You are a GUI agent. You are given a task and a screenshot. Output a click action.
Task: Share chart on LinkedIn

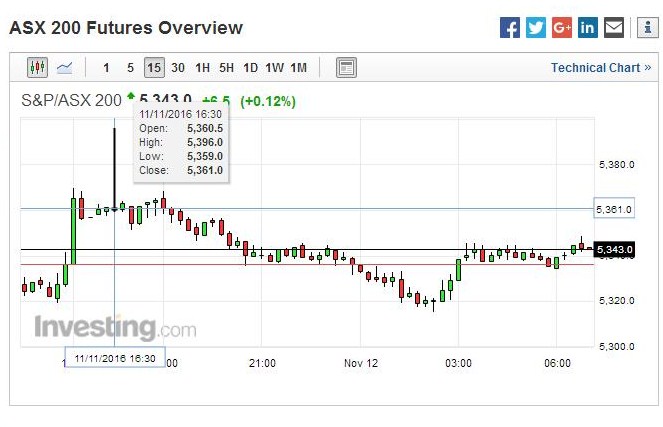(x=588, y=28)
